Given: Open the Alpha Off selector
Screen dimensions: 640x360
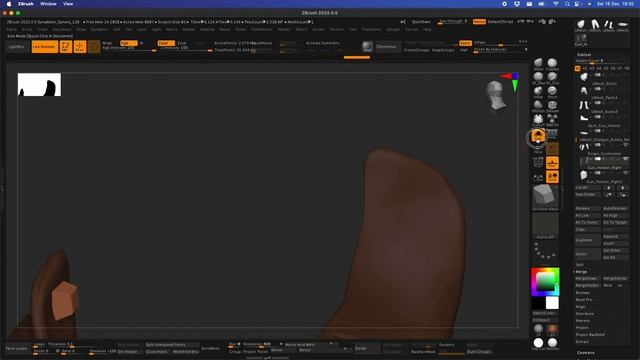Looking at the screenshot, I should pyautogui.click(x=545, y=226).
